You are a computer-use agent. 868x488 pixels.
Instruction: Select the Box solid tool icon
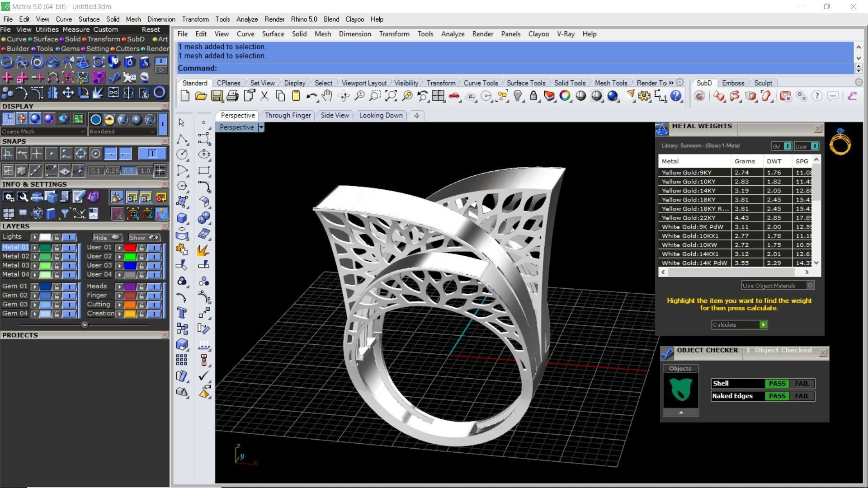[x=182, y=218]
